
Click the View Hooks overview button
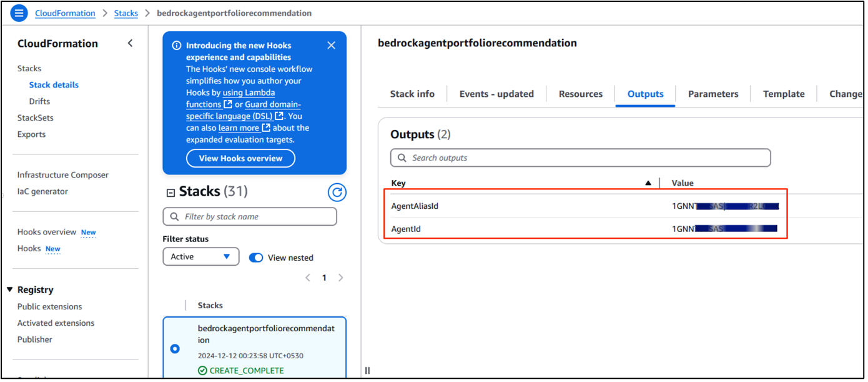[240, 158]
